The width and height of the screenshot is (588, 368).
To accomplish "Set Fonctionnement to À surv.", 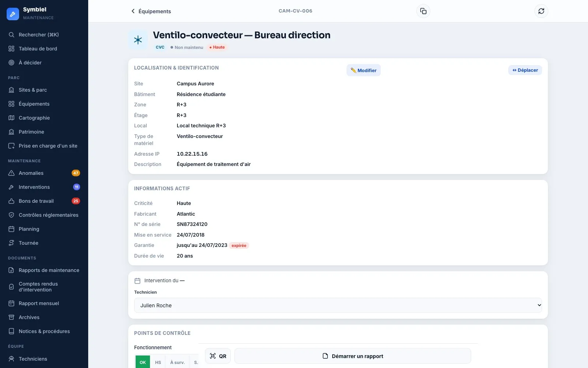I will pos(177,362).
